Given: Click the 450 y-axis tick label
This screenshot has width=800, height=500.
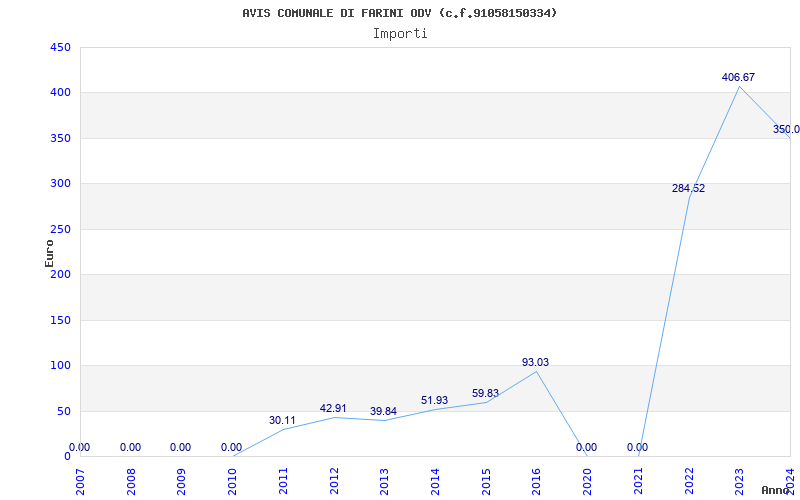Looking at the screenshot, I should (x=60, y=47).
